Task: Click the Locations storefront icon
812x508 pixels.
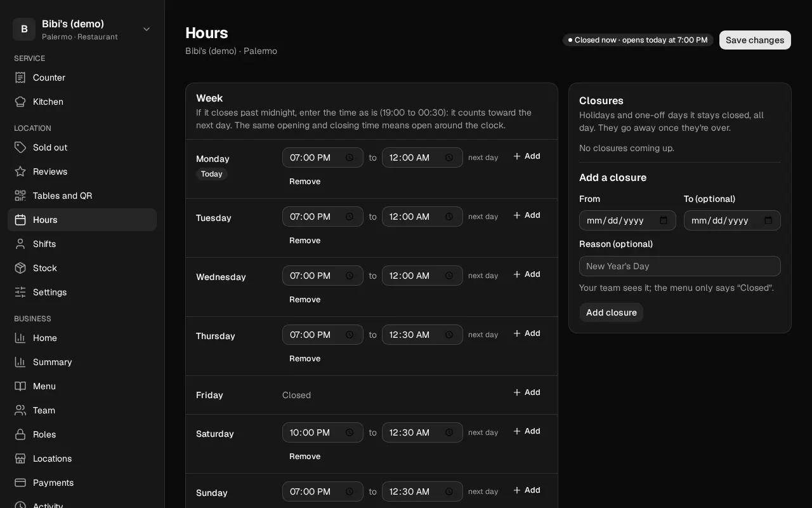Action: tap(20, 458)
